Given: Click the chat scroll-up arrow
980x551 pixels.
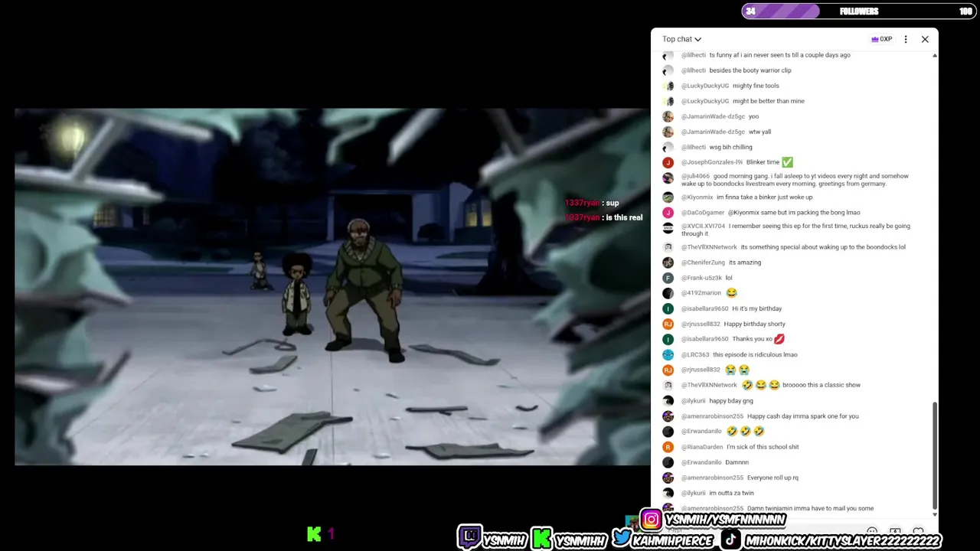Looking at the screenshot, I should tap(935, 56).
